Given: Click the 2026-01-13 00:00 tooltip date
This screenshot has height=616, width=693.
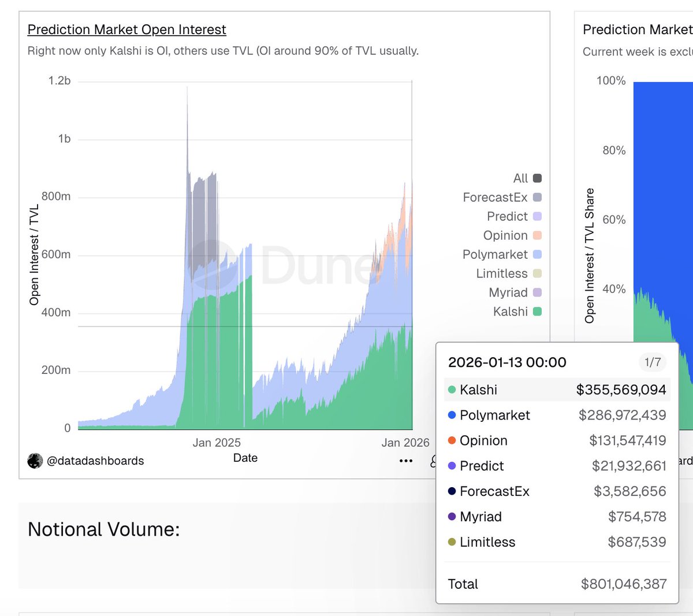Looking at the screenshot, I should [x=507, y=362].
